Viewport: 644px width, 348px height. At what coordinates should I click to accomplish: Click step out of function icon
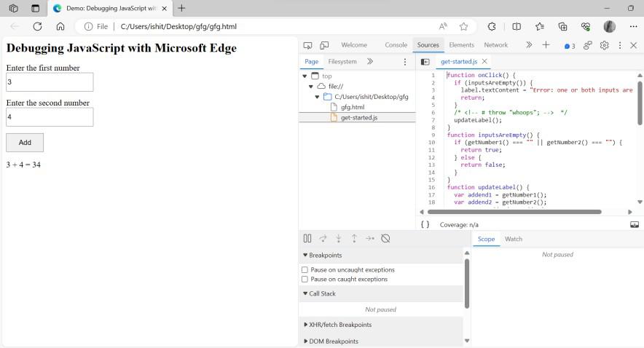click(354, 238)
